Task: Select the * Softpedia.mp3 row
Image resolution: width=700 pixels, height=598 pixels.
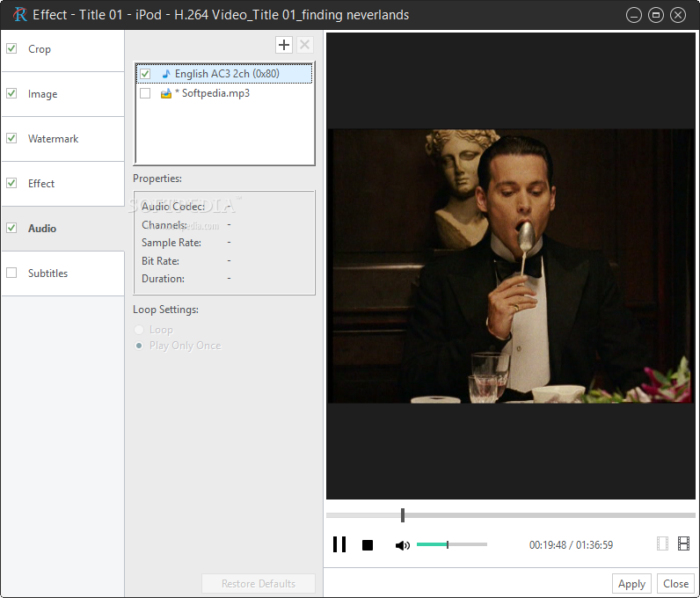Action: pos(224,93)
